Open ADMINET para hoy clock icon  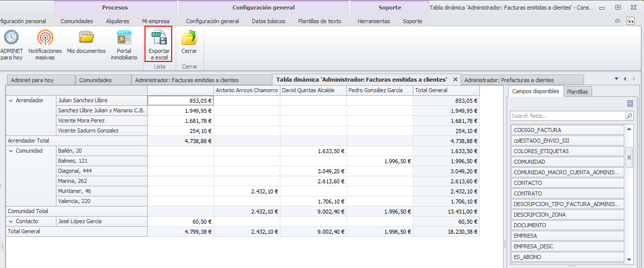[11, 38]
